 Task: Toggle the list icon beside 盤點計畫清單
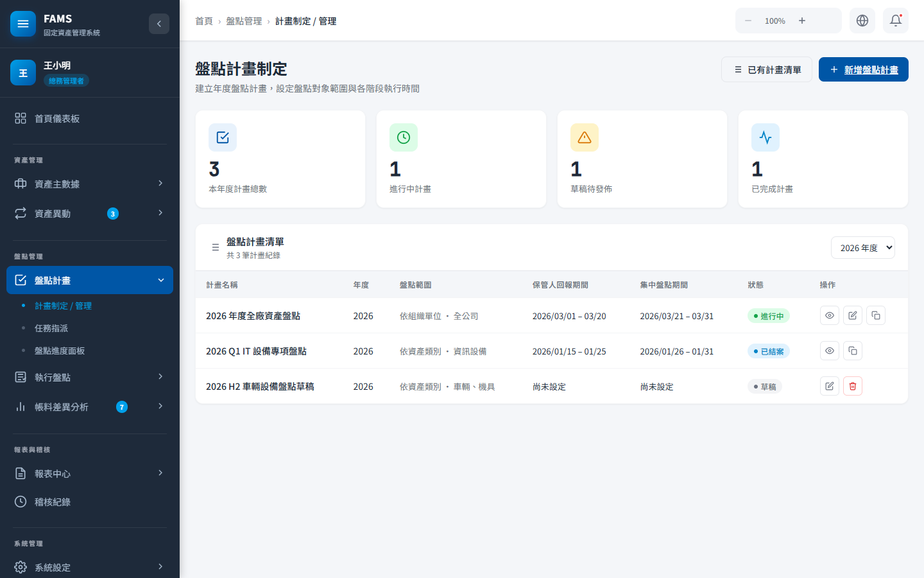pos(216,247)
